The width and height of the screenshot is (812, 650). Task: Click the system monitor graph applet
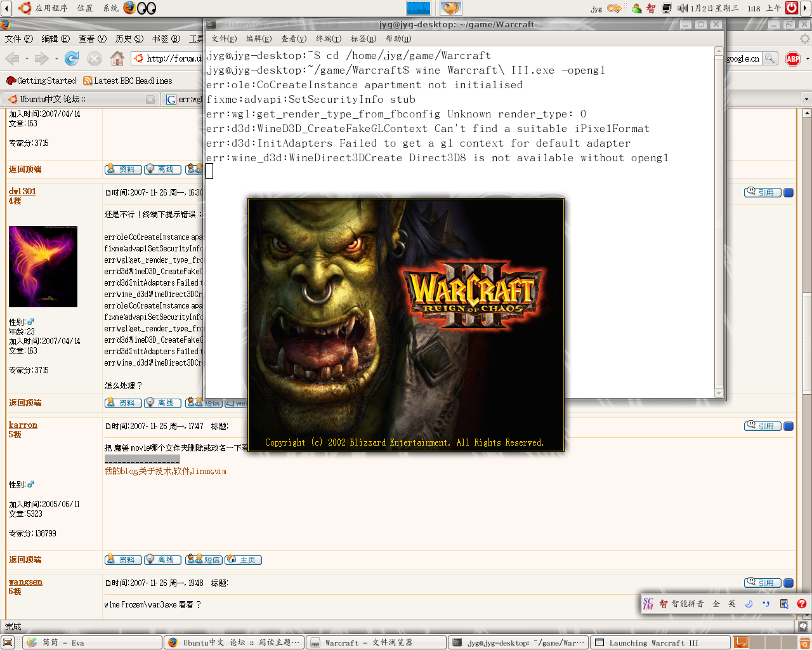point(418,8)
